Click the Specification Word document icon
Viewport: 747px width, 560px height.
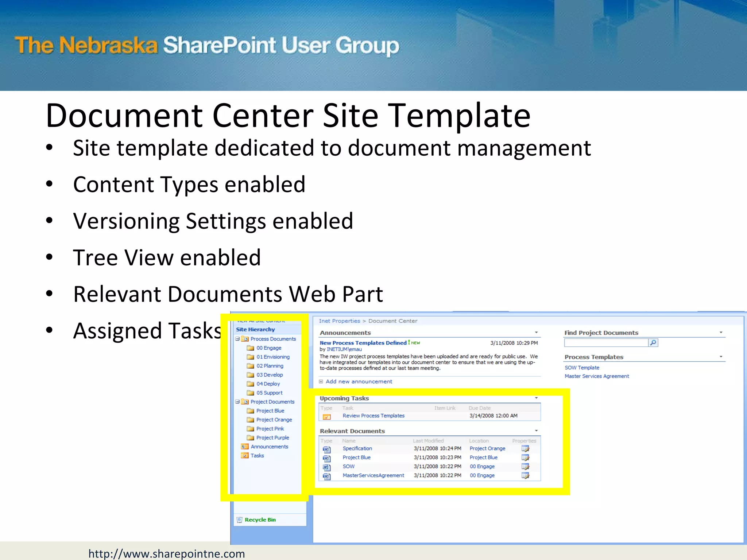click(x=327, y=449)
